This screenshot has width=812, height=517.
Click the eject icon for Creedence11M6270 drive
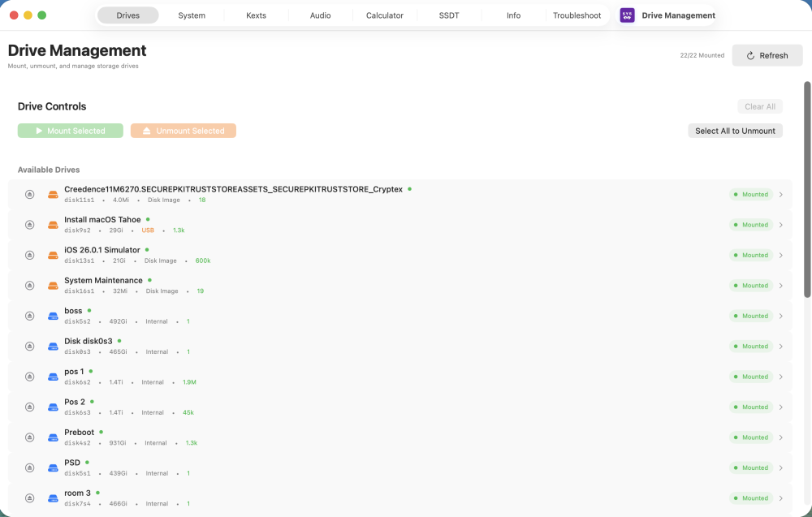(29, 195)
